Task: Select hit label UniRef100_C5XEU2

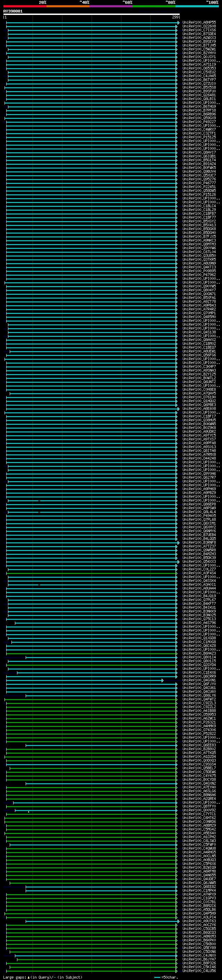Action: [199, 72]
